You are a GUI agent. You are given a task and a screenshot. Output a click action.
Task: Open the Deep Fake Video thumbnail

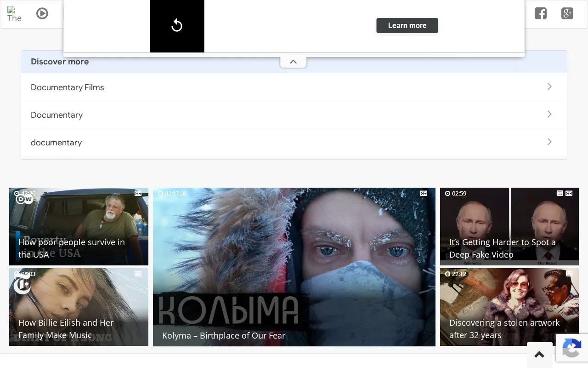pos(509,226)
